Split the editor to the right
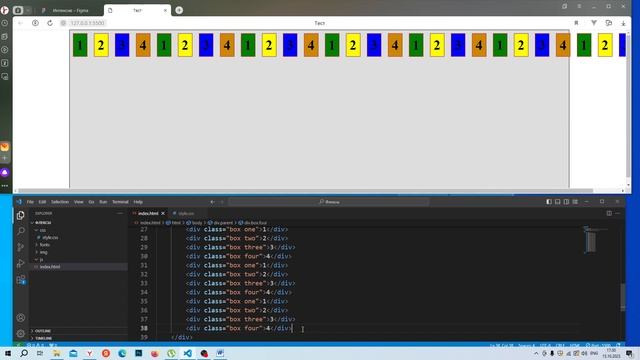 click(x=609, y=213)
